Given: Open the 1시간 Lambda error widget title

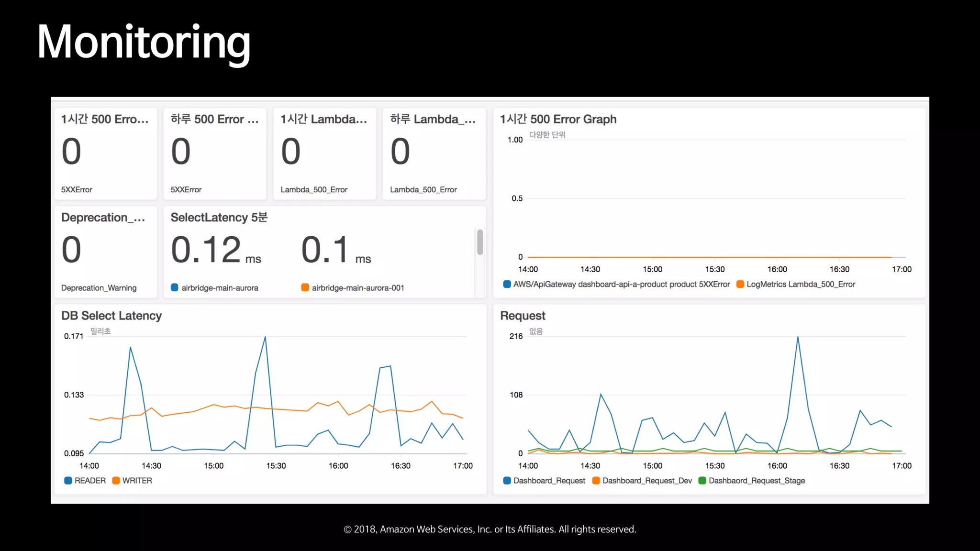Looking at the screenshot, I should 324,119.
